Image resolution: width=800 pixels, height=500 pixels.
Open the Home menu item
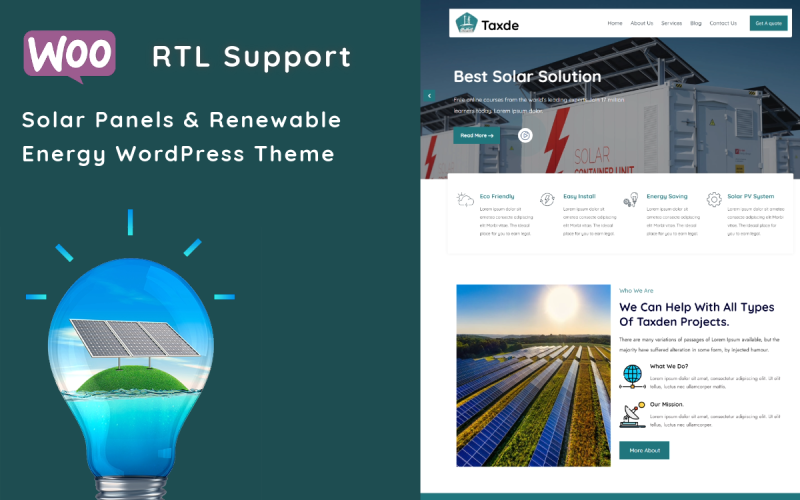[615, 23]
